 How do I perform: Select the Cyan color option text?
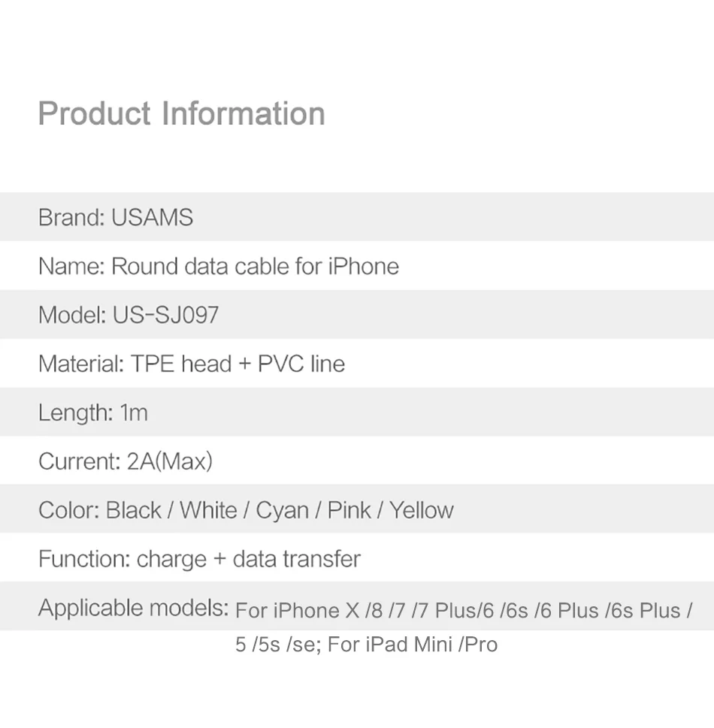(282, 511)
